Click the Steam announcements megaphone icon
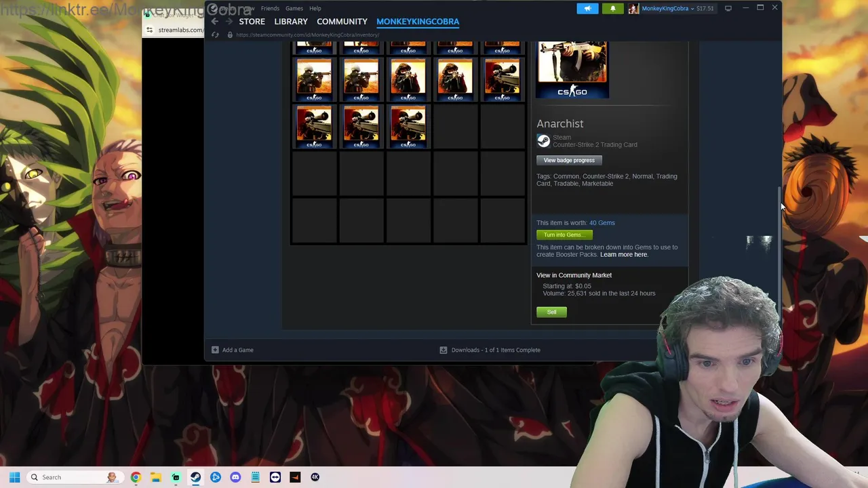Viewport: 868px width, 488px height. pos(587,8)
